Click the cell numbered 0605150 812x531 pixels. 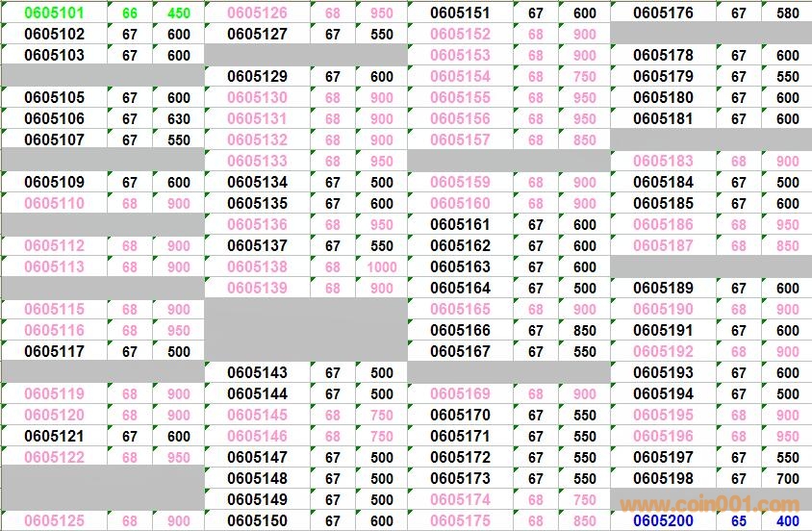pyautogui.click(x=257, y=520)
